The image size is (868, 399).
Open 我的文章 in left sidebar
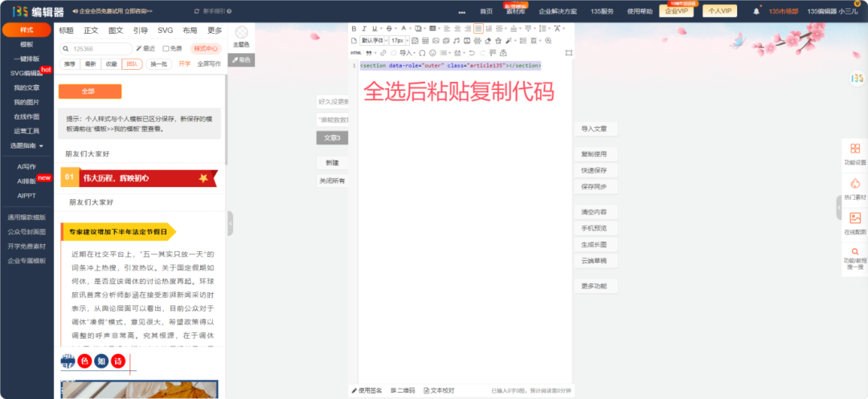(27, 88)
